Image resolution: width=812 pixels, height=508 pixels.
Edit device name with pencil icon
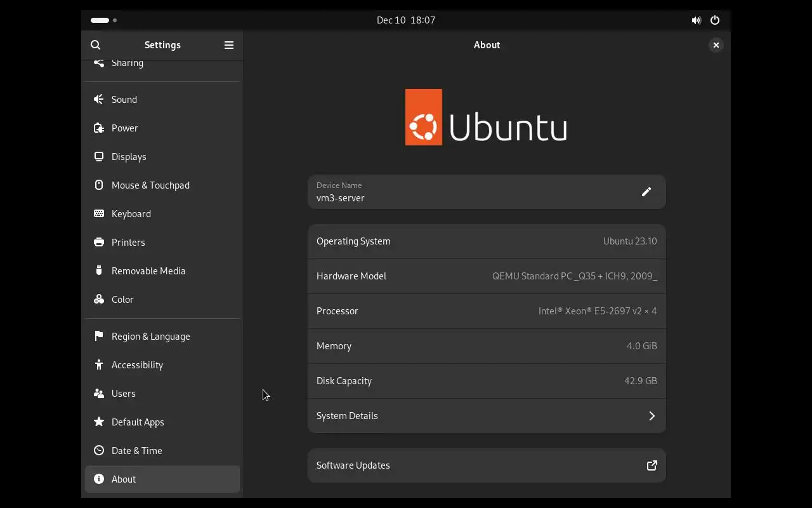click(x=646, y=192)
